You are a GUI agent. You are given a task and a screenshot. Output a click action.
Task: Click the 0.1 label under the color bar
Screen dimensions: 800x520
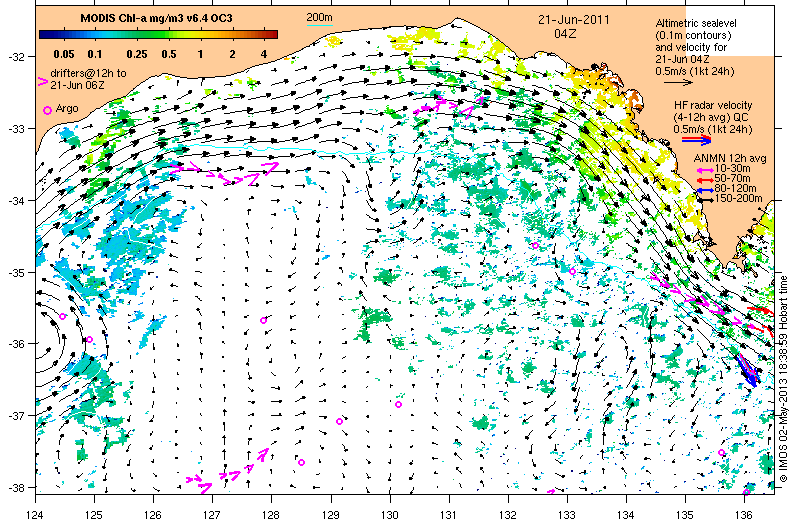tap(95, 54)
